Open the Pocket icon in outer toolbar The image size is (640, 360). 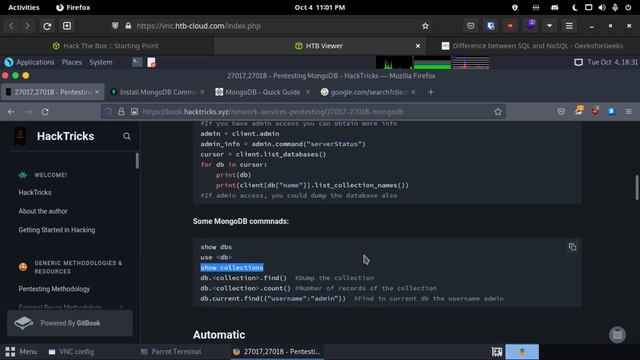pos(471,26)
